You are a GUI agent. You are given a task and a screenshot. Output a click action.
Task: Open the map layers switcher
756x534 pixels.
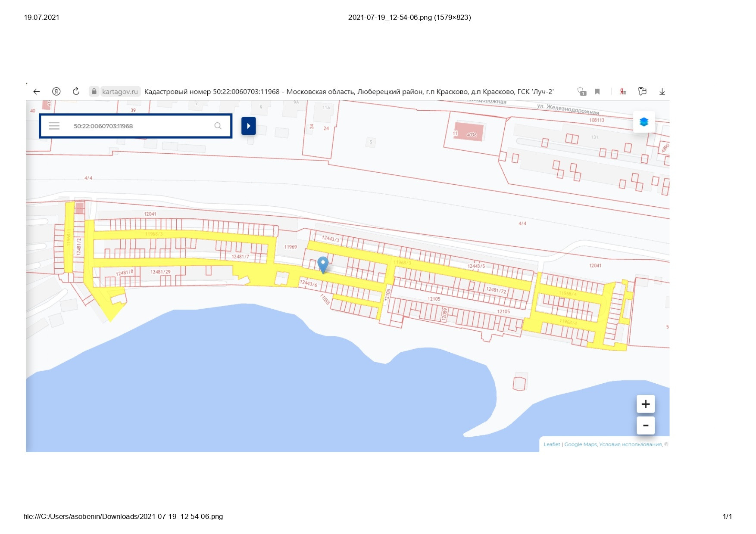pos(644,122)
